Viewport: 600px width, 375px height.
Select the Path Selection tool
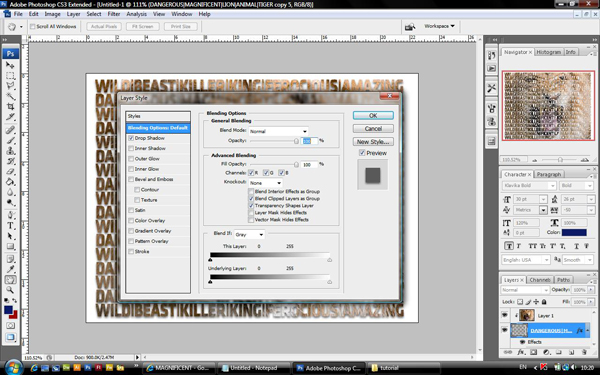pyautogui.click(x=10, y=236)
